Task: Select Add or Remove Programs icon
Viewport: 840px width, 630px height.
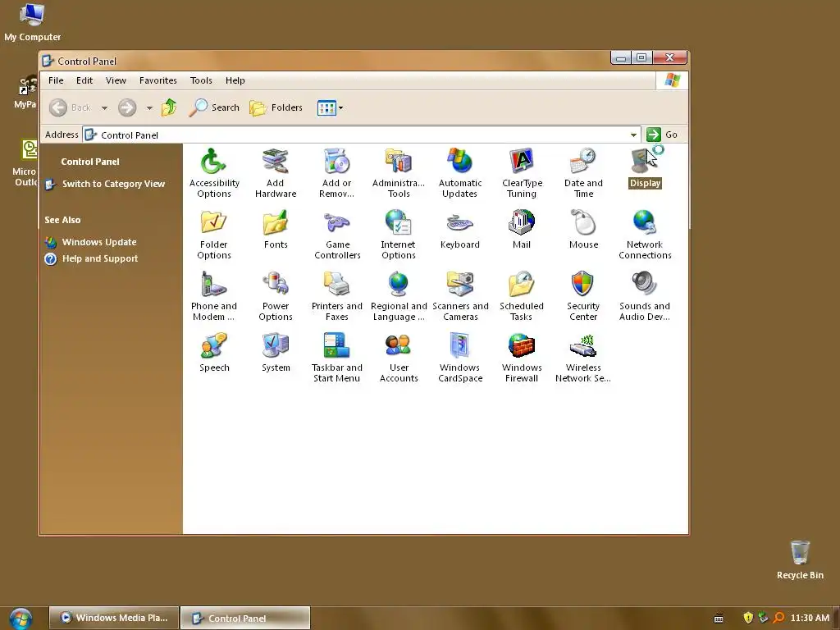Action: [337, 172]
